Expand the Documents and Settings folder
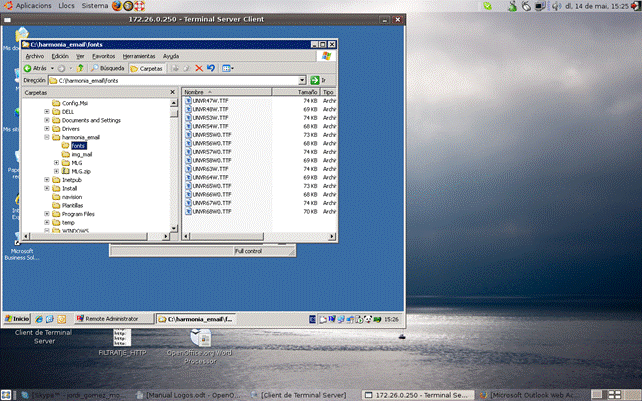 46,120
